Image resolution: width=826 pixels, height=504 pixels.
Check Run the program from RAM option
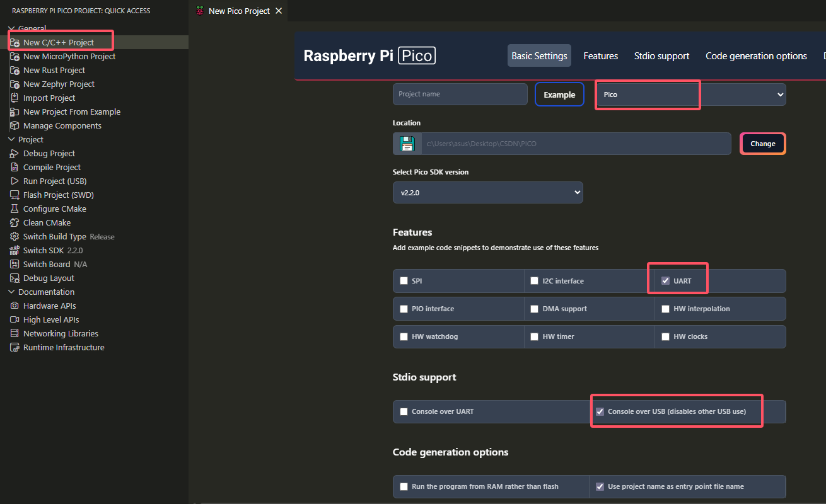coord(404,486)
